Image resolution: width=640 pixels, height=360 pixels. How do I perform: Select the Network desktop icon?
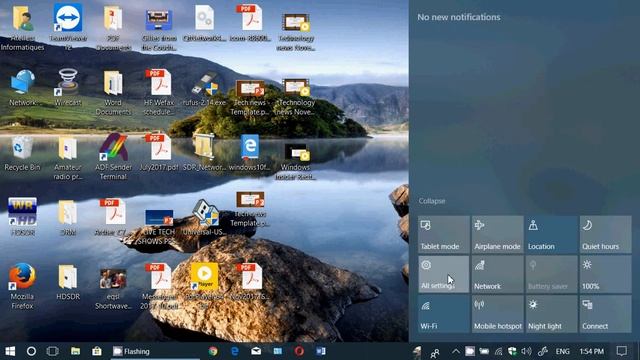click(x=22, y=87)
